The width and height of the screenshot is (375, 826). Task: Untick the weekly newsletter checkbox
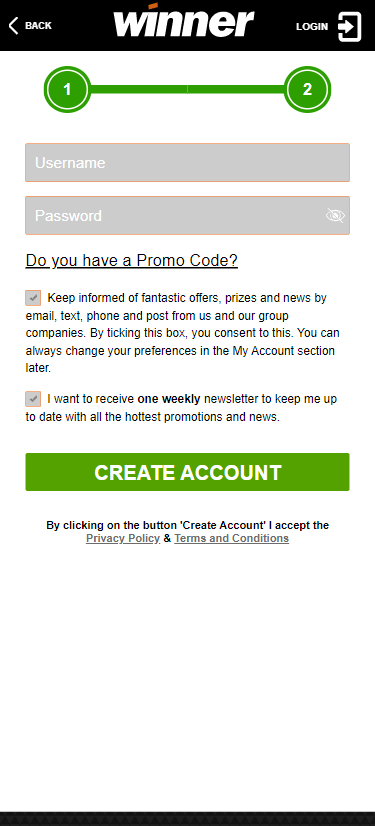click(x=33, y=399)
